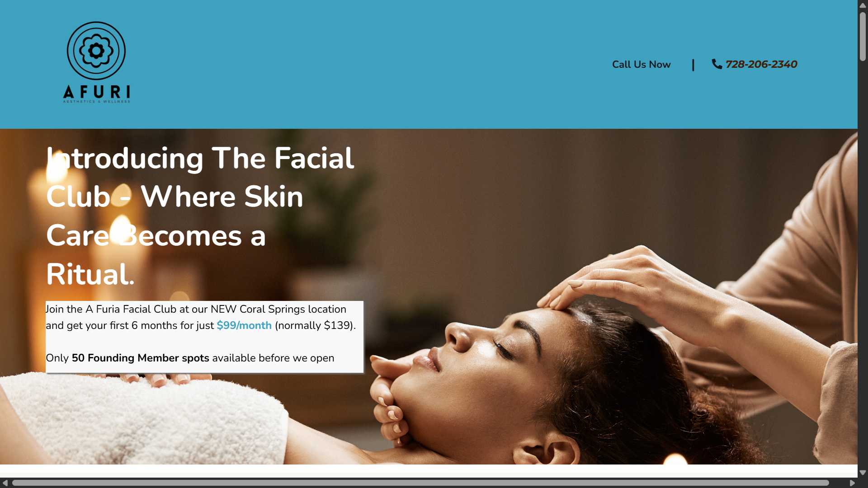Image resolution: width=868 pixels, height=488 pixels.
Task: Click the Aesthetics & Wellness tagline
Action: [97, 102]
